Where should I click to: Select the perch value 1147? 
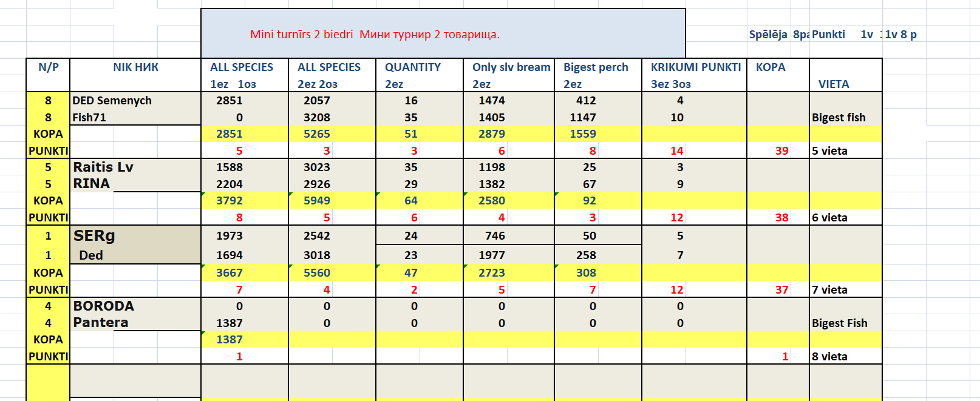click(583, 118)
